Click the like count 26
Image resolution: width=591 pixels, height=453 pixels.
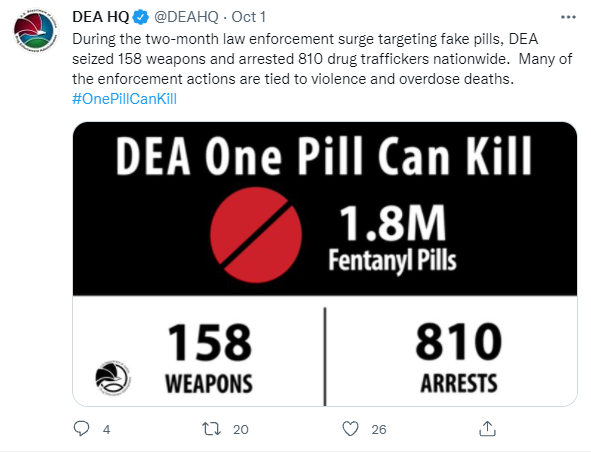click(379, 429)
